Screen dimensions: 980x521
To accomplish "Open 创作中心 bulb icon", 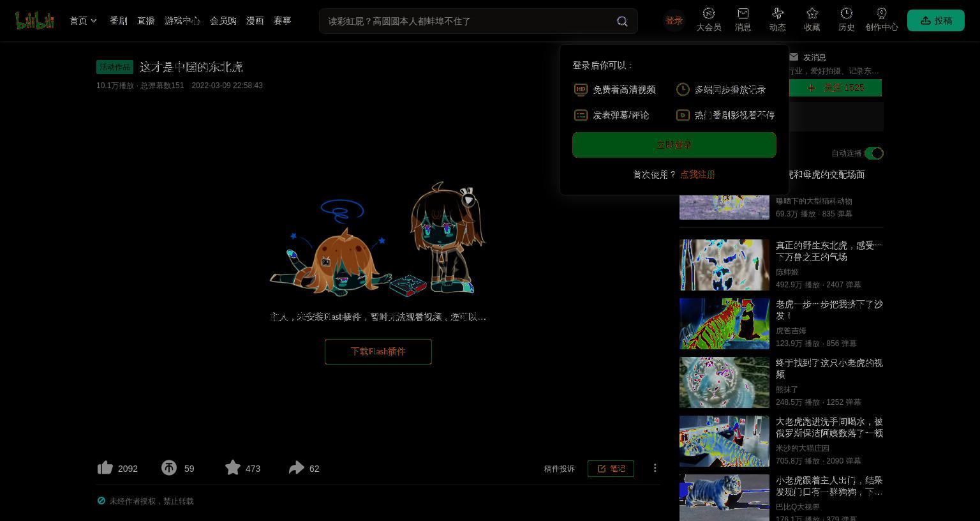I will pos(882,13).
